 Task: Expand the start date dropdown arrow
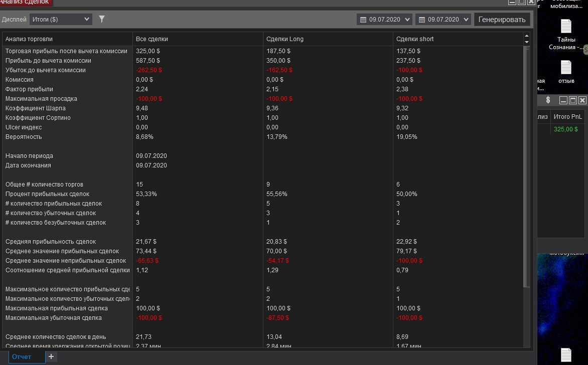[x=407, y=20]
